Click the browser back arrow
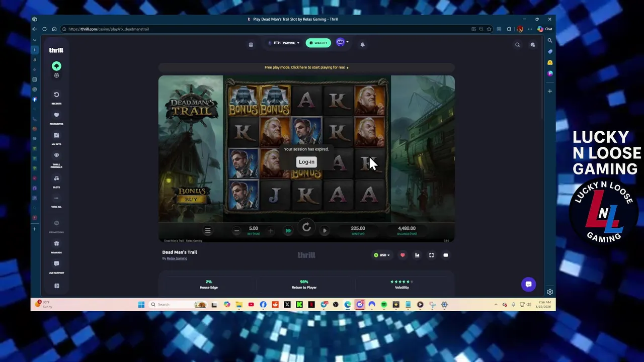The image size is (644, 362). click(35, 29)
